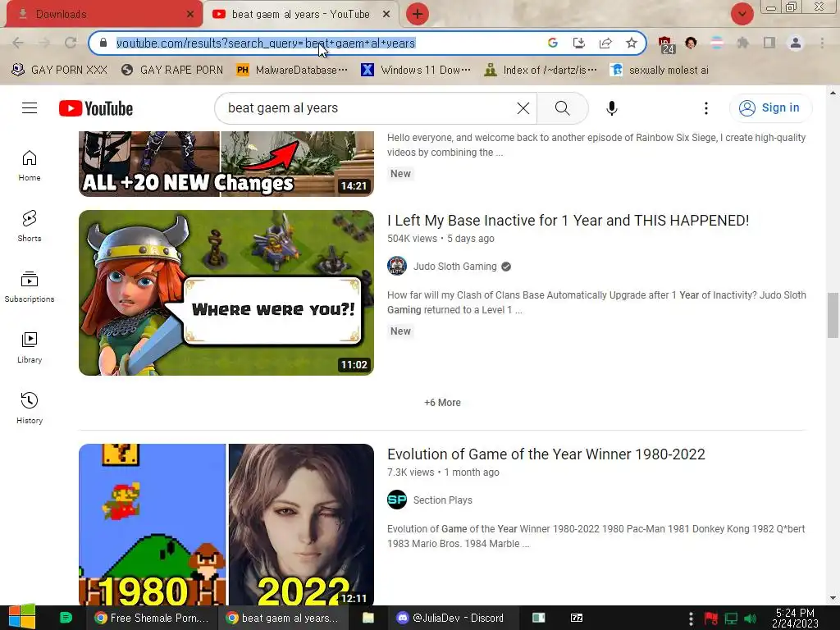
Task: Go to Home in sidebar
Action: tap(30, 166)
